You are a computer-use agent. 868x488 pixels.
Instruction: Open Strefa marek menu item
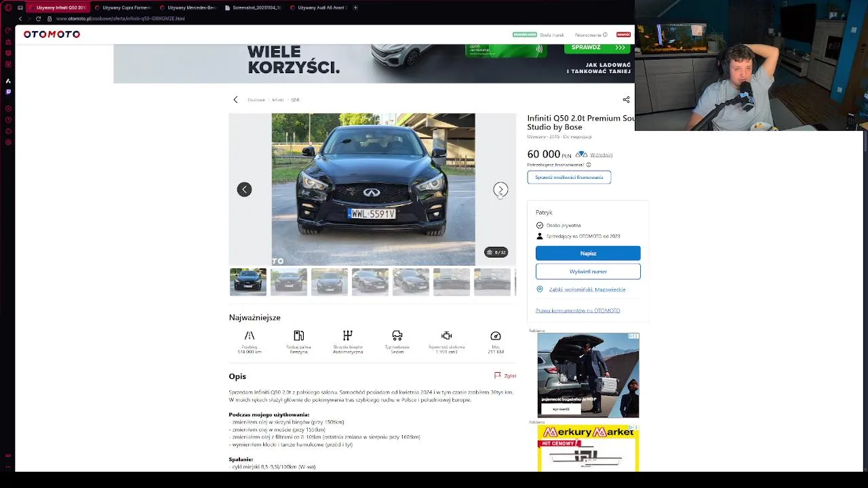click(551, 35)
